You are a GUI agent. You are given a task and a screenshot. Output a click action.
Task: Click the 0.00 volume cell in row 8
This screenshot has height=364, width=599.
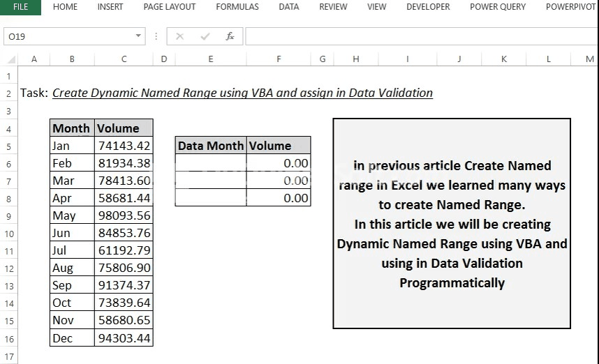[279, 199]
